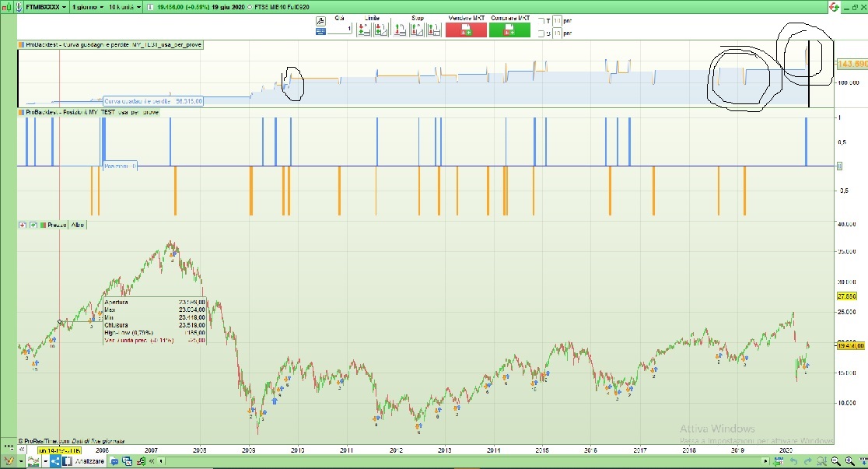
Task: Click the left double-arrow on time axis
Action: click(x=22, y=450)
